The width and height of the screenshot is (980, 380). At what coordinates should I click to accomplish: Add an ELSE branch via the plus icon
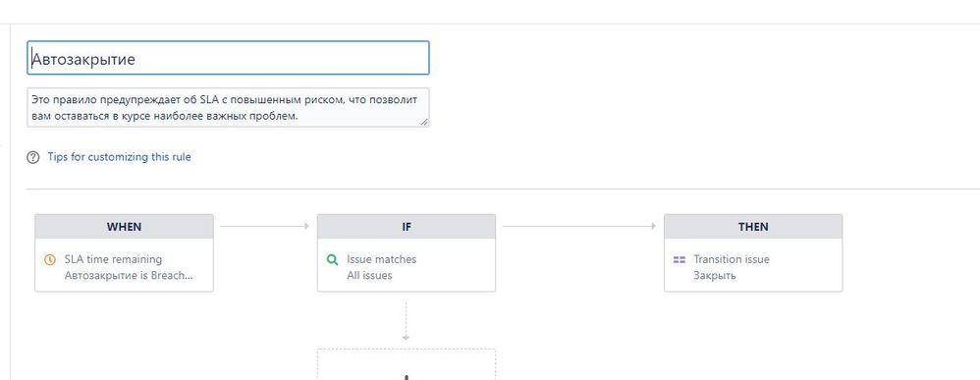click(407, 377)
